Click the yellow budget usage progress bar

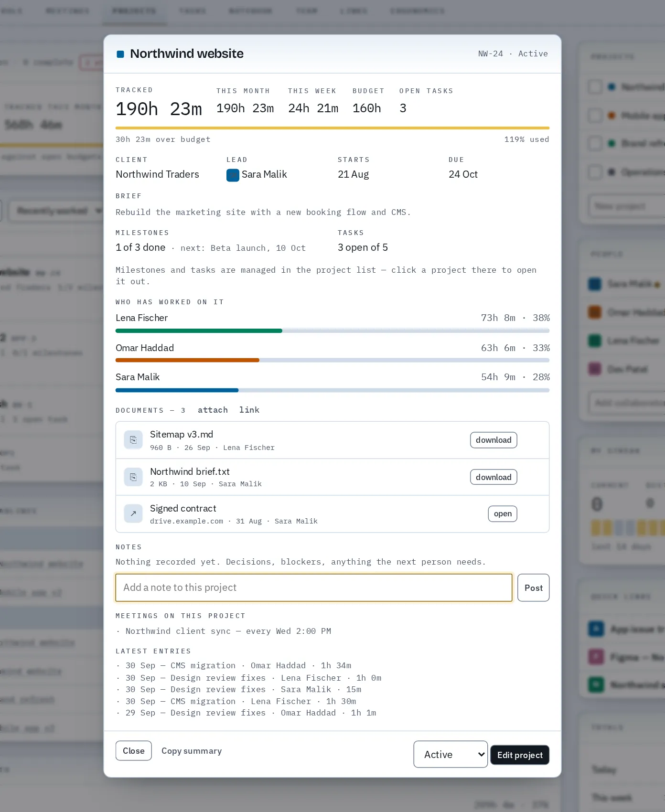coord(332,128)
